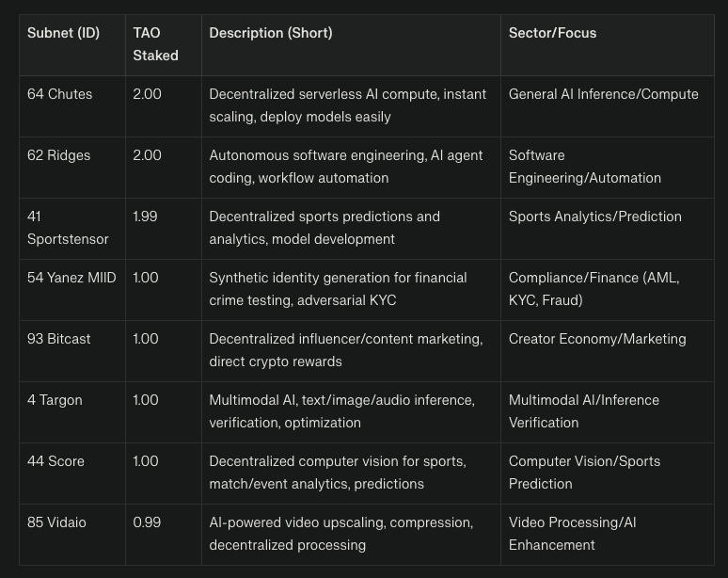The height and width of the screenshot is (578, 728).
Task: Click the 44 Score subnet cell
Action: pos(55,461)
